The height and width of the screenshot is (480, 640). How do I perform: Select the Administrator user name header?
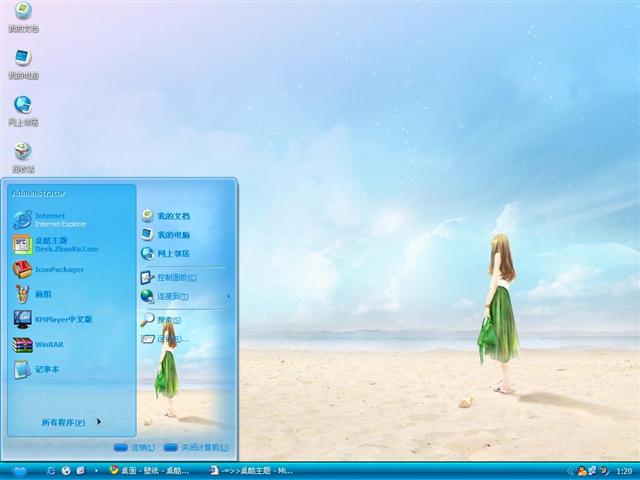38,193
